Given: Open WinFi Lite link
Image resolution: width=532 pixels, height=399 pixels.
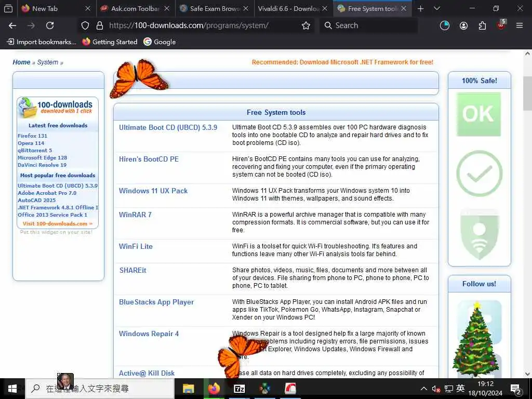Looking at the screenshot, I should (136, 246).
